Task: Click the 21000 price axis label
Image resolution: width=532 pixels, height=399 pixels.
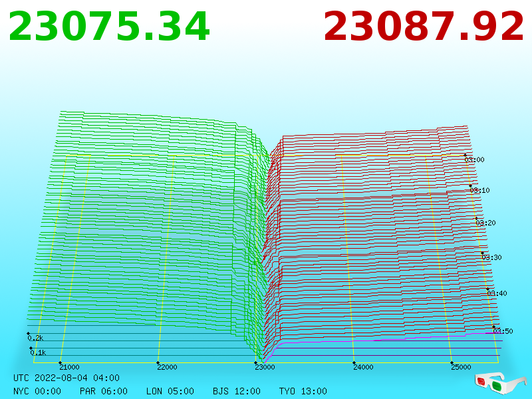Action: (x=69, y=367)
